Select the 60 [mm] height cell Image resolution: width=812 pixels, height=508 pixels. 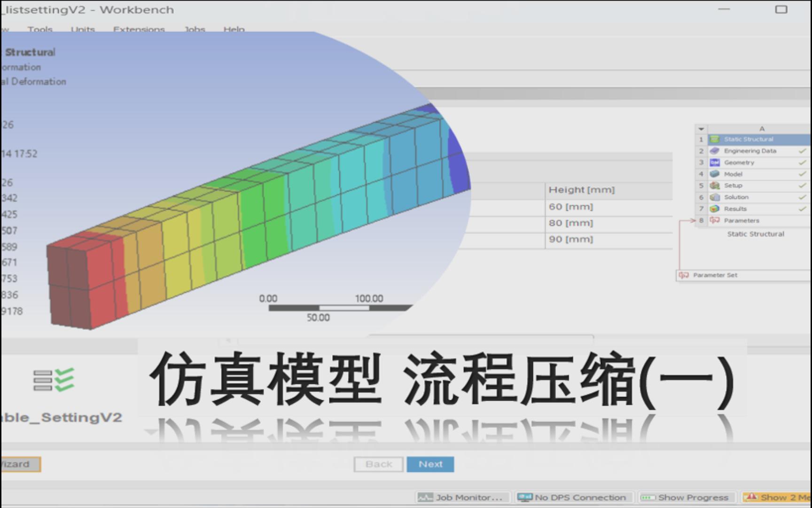(x=609, y=207)
